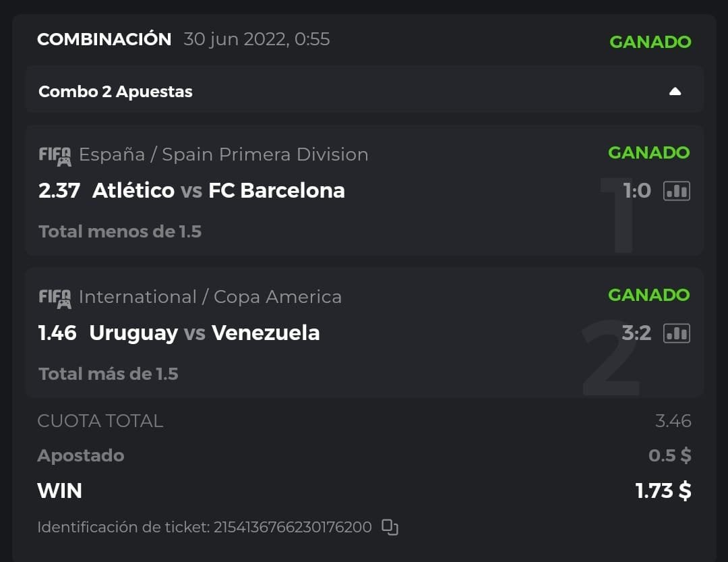
Task: Click FIFA icon beside Copa America
Action: coord(55,298)
